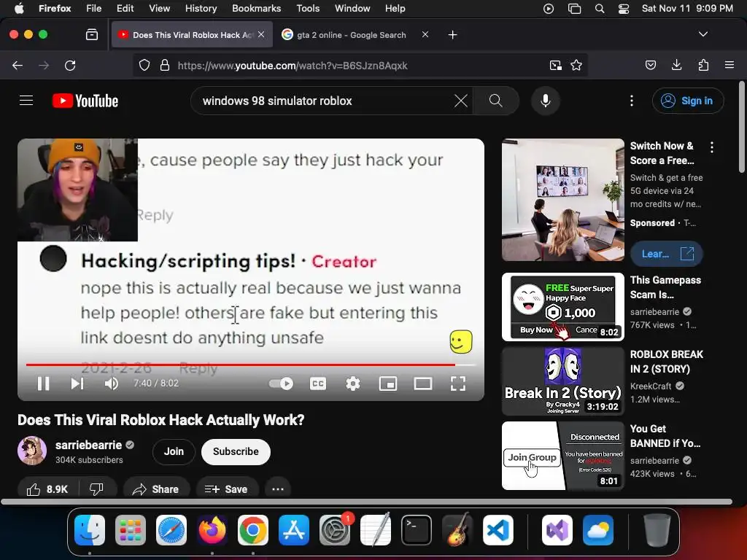Screen dimensions: 747x560
Task: Open the Firefox extensions puzzle icon
Action: pos(703,65)
